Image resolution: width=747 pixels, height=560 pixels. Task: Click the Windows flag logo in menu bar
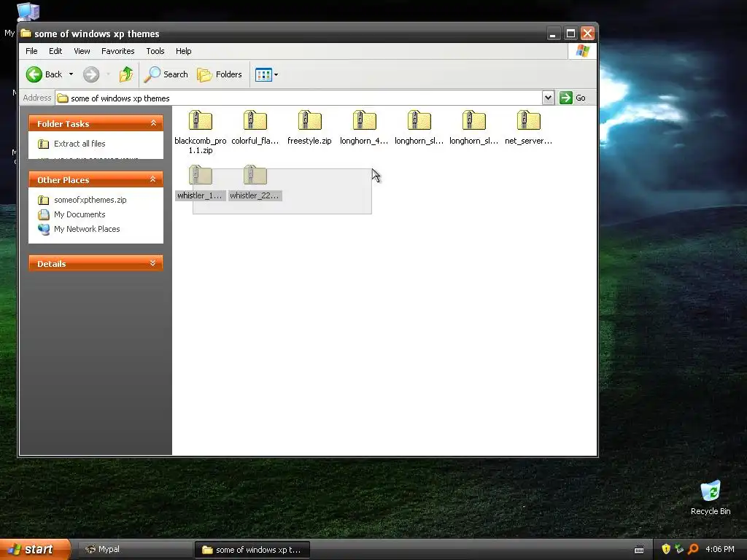tap(582, 51)
